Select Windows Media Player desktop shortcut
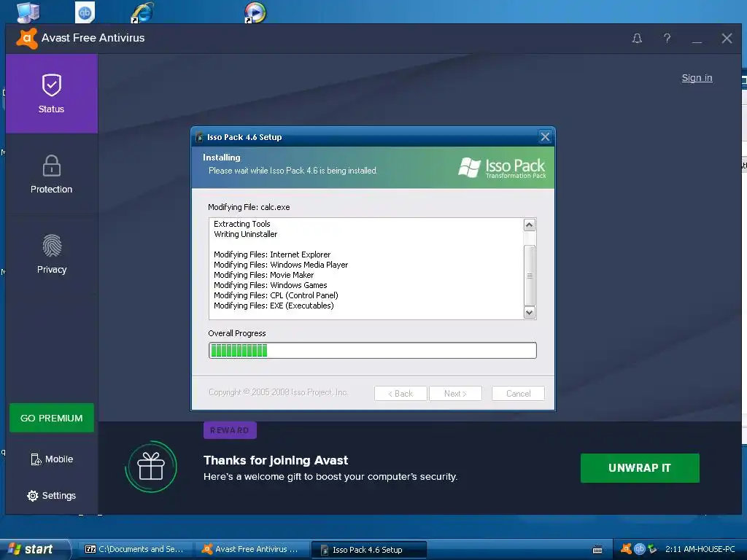 point(255,12)
